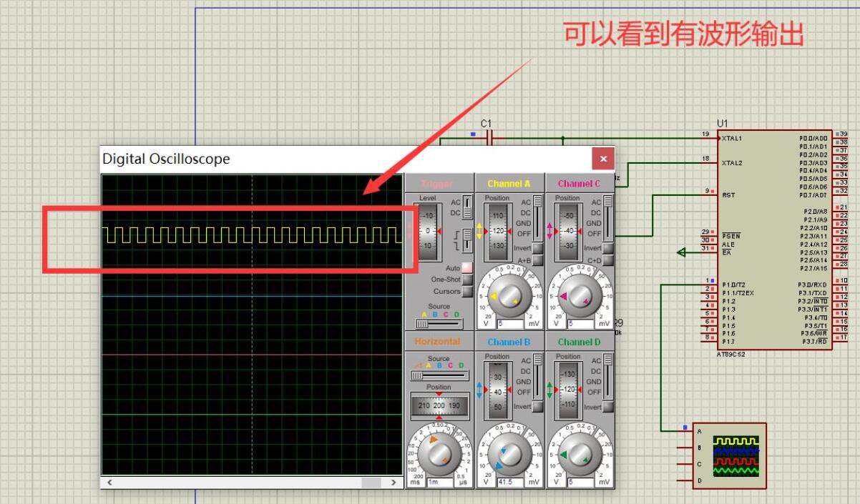860x504 pixels.
Task: Adjust trigger AC/DC coupling switch
Action: (x=467, y=207)
